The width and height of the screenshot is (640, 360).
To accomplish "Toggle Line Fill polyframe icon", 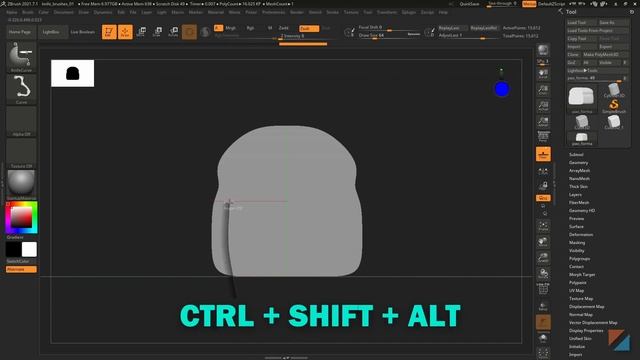I will click(x=543, y=289).
